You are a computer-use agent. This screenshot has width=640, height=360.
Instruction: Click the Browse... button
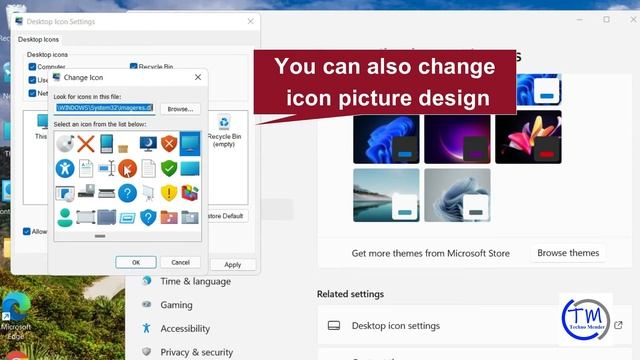[180, 109]
